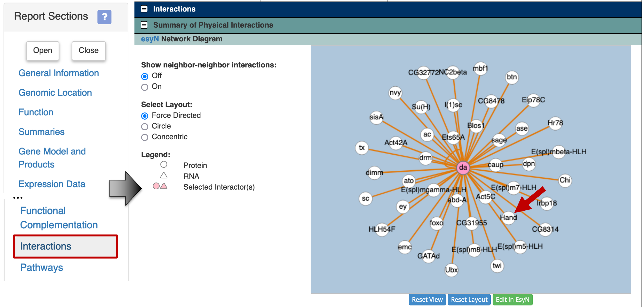Go to General Information section
Screen dimensions: 644x308
tap(59, 73)
